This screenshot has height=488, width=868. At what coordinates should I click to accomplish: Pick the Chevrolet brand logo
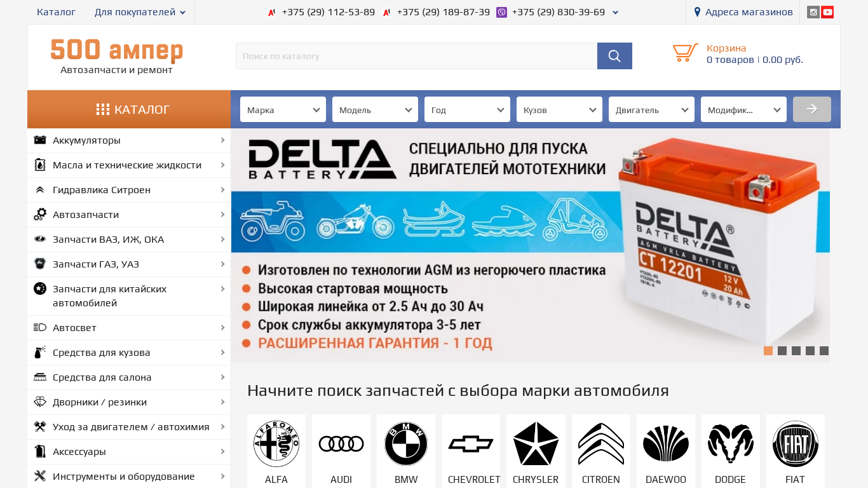pos(471,444)
